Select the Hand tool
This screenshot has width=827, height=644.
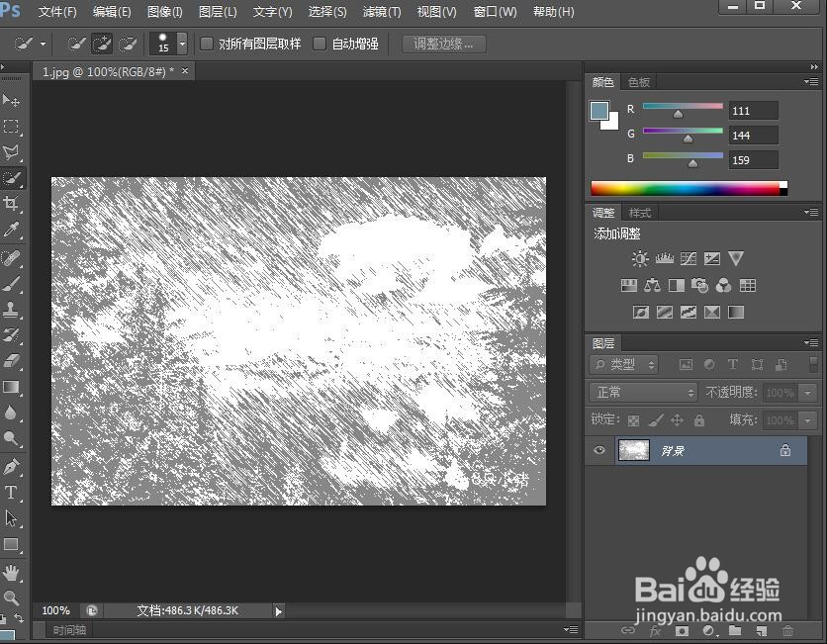(11, 572)
